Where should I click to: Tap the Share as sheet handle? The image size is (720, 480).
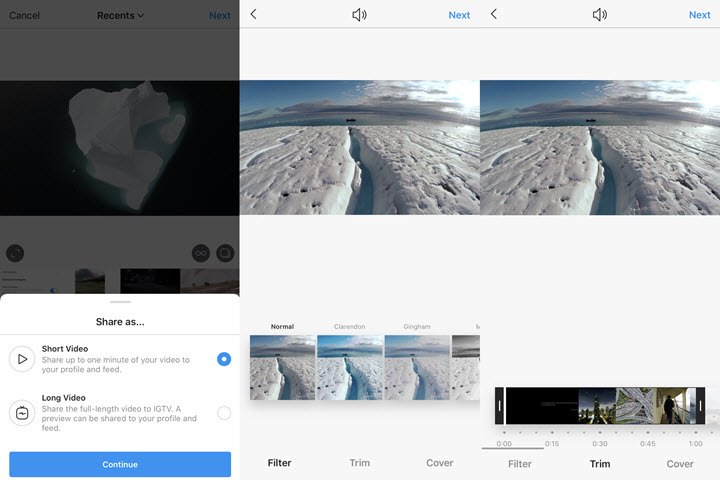click(x=120, y=302)
